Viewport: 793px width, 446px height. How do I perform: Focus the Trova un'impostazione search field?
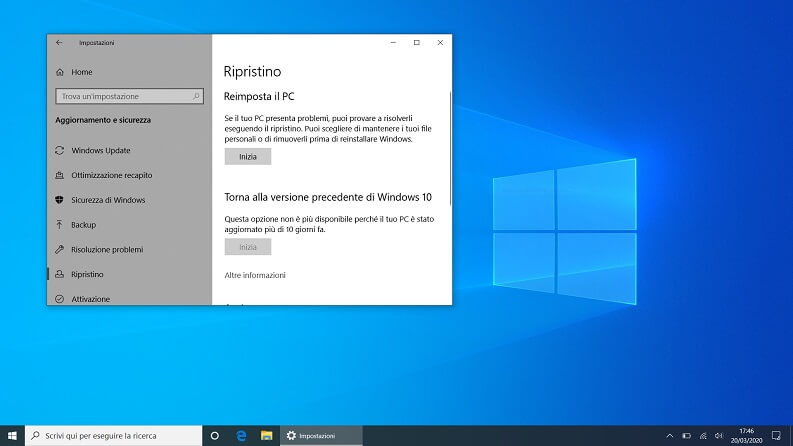[x=129, y=96]
